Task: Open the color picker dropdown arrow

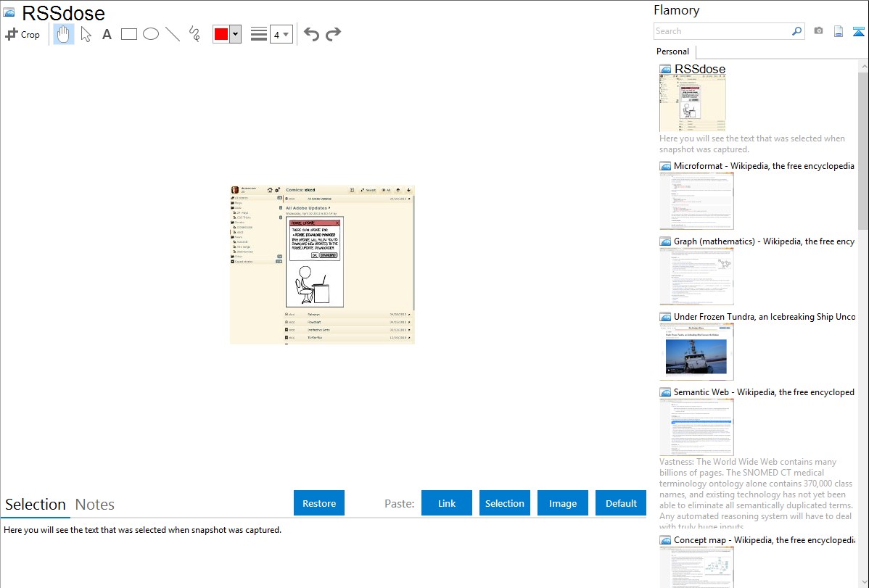Action: click(235, 34)
